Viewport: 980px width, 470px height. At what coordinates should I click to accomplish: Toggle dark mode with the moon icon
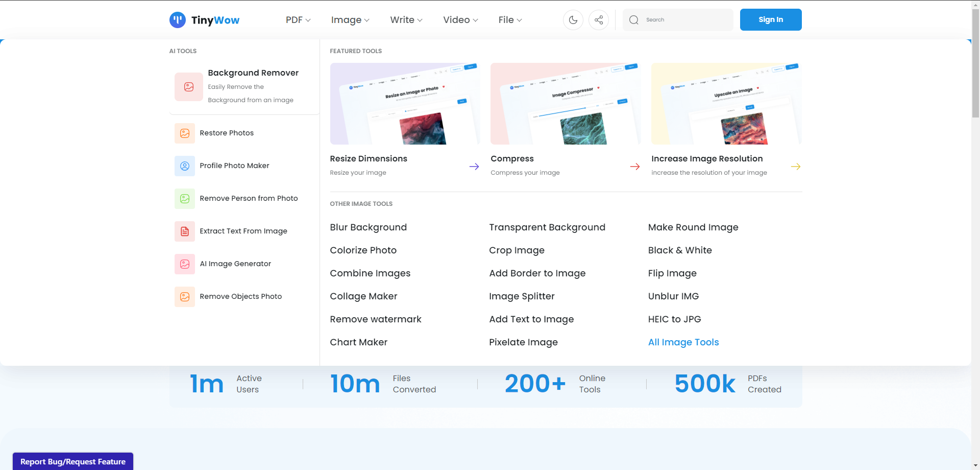[573, 20]
